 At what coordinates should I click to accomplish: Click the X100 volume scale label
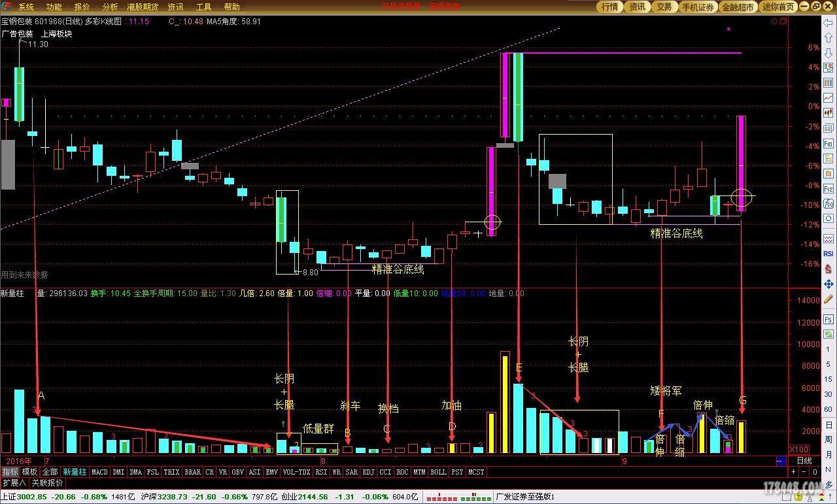pyautogui.click(x=798, y=450)
